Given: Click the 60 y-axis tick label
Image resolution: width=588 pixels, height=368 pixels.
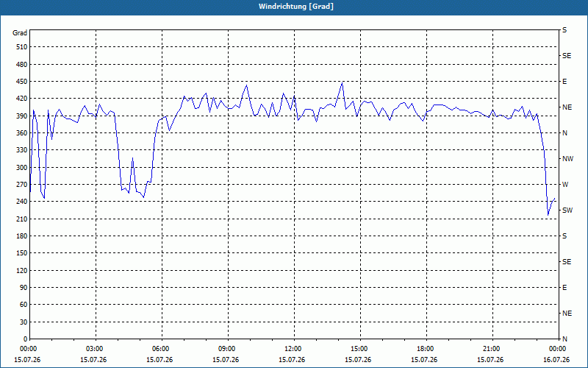Looking at the screenshot, I should 24,305.
